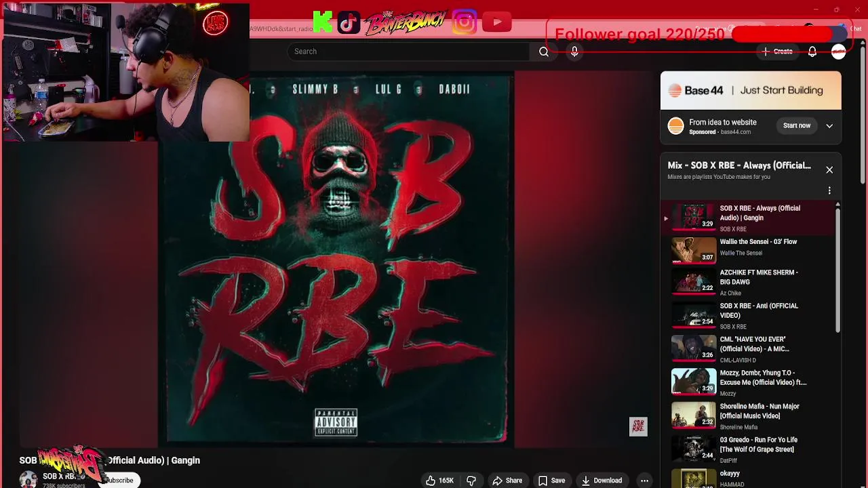Viewport: 868px width, 488px height.
Task: Click Start now on the sponsored ad
Action: click(x=797, y=125)
